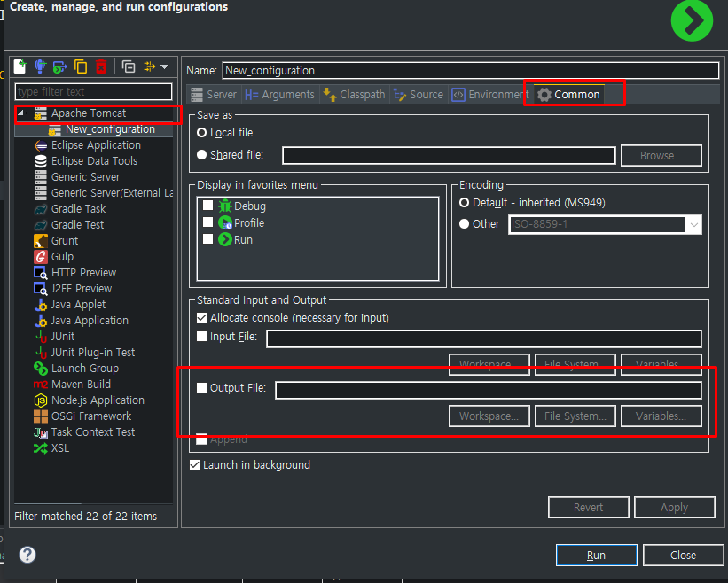728x583 pixels.
Task: Select the Local file radio button
Action: (201, 133)
